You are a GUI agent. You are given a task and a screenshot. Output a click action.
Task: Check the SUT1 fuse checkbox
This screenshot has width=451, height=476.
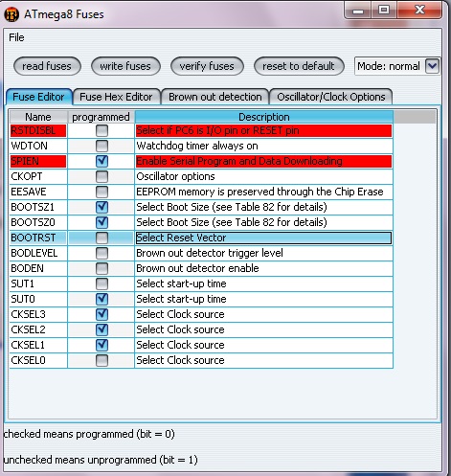coord(101,283)
